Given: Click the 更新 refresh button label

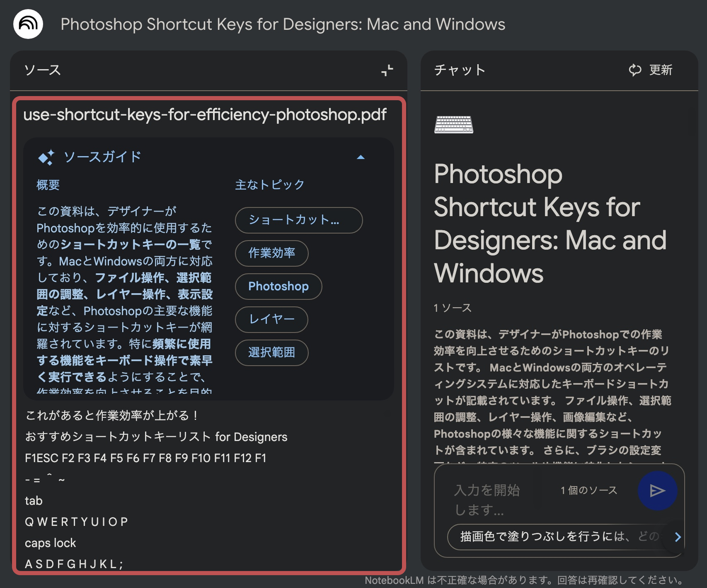Looking at the screenshot, I should pos(661,70).
